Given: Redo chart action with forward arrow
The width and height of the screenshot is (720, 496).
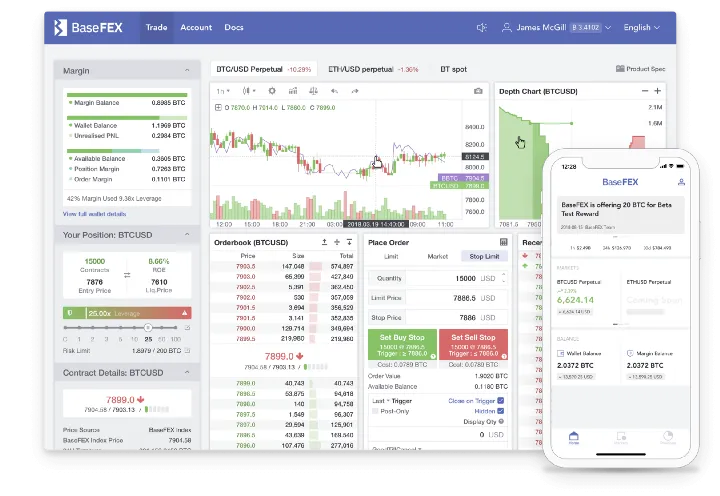Looking at the screenshot, I should point(354,91).
